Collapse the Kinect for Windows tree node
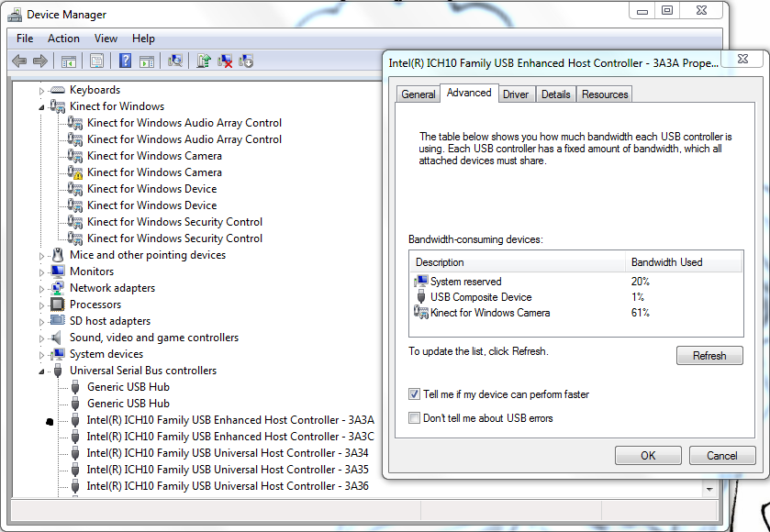Image resolution: width=770 pixels, height=532 pixels. point(41,107)
